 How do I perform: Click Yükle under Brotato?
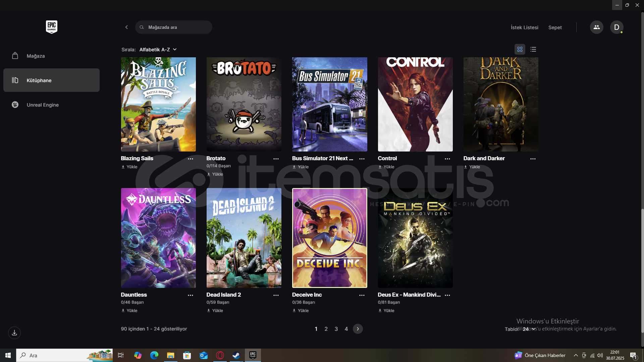[215, 174]
